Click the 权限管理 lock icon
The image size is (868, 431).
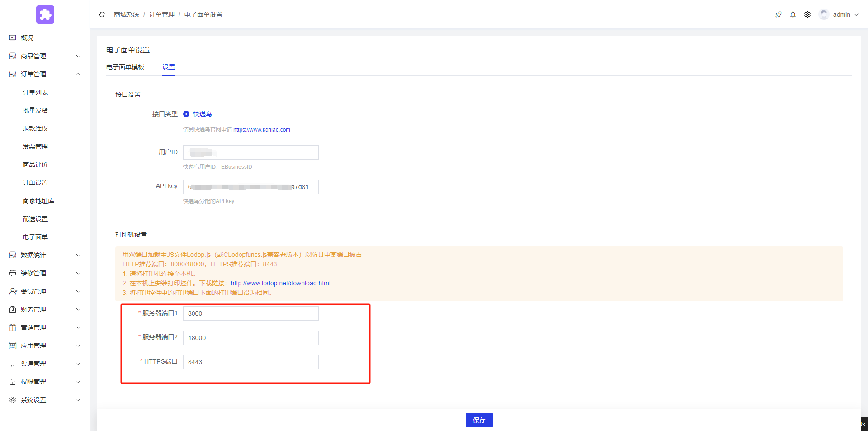point(13,382)
